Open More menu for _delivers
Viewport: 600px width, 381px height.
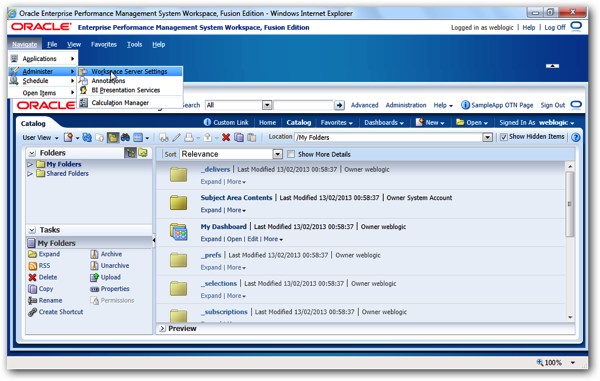tap(236, 182)
